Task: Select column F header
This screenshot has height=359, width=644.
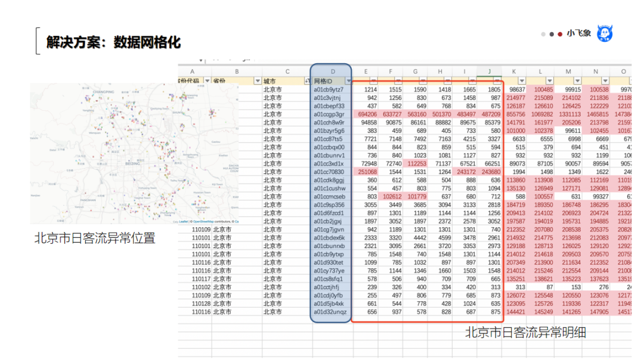Action: pyautogui.click(x=390, y=72)
